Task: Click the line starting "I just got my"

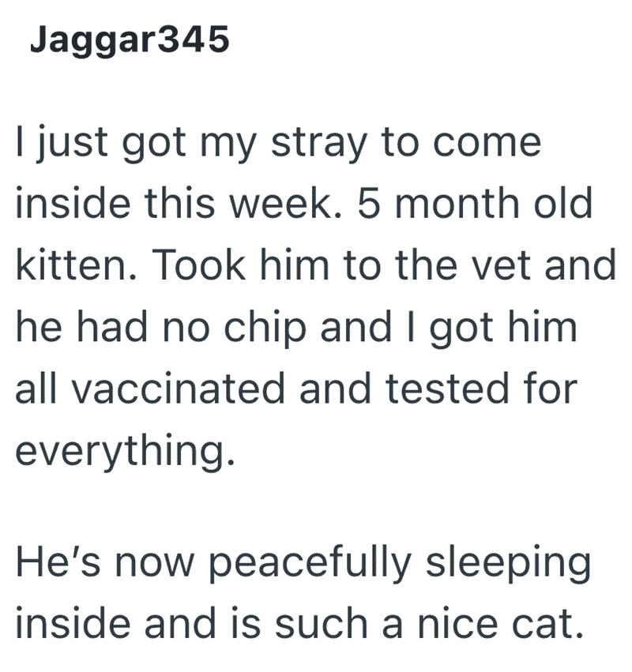Action: tap(278, 146)
